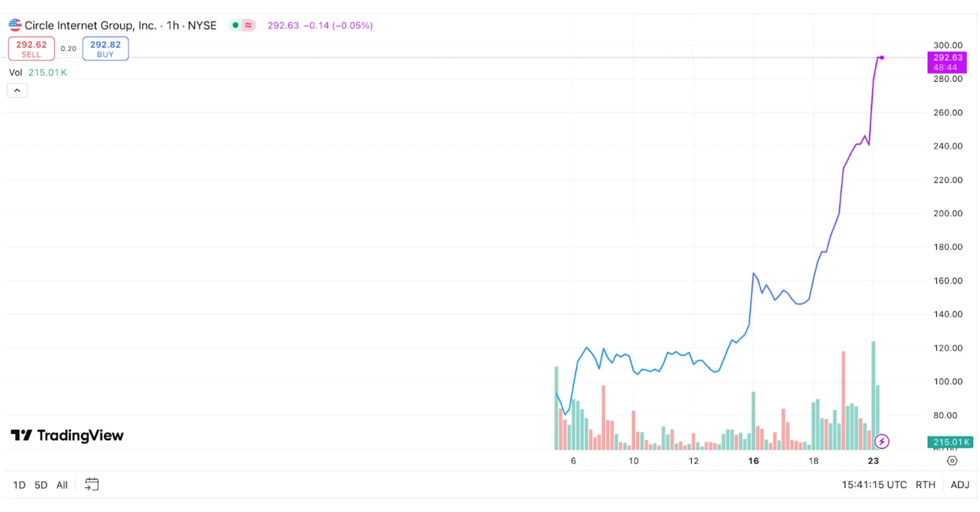
Task: Switch to the 5D range tab
Action: 40,484
